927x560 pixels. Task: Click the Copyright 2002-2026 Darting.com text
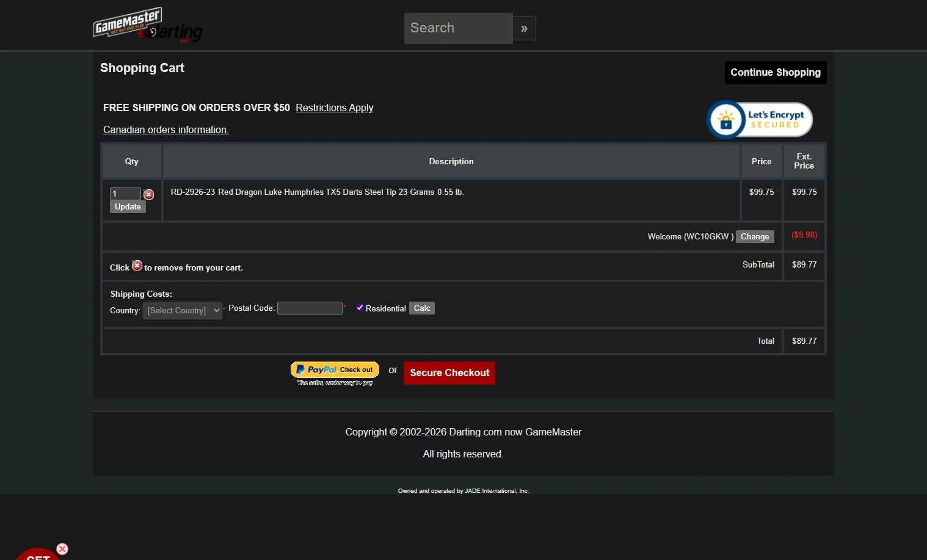pyautogui.click(x=463, y=432)
